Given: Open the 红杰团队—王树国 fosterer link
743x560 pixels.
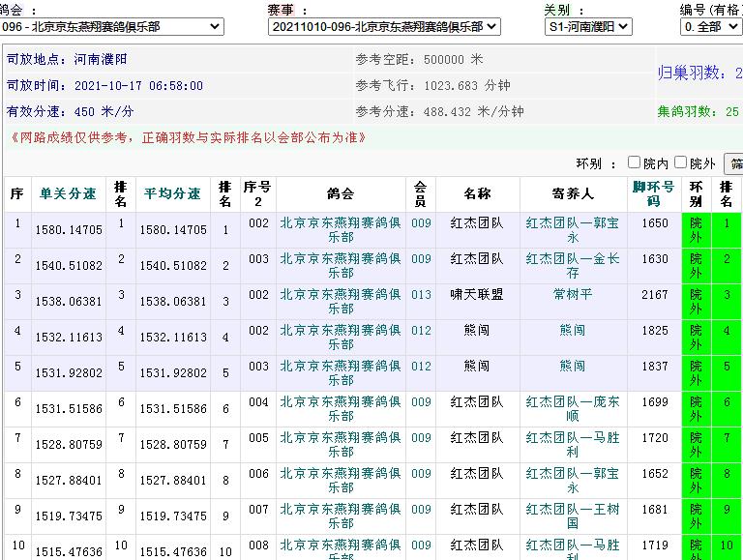Looking at the screenshot, I should click(x=573, y=516).
